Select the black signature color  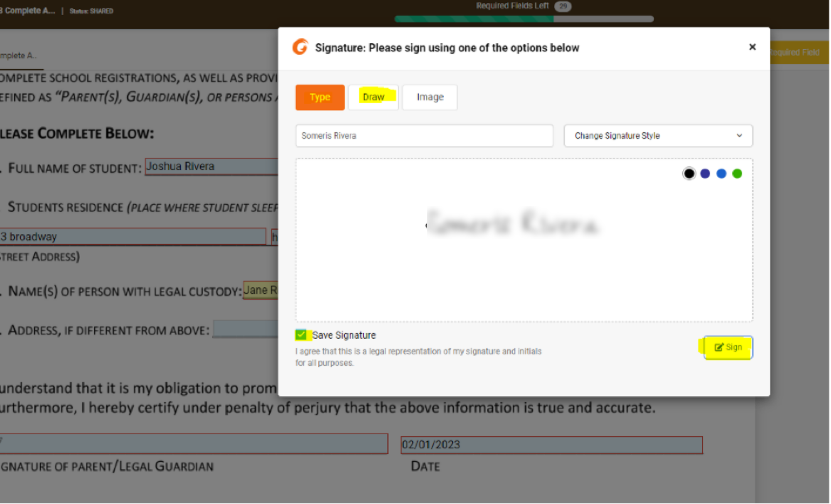click(x=689, y=174)
